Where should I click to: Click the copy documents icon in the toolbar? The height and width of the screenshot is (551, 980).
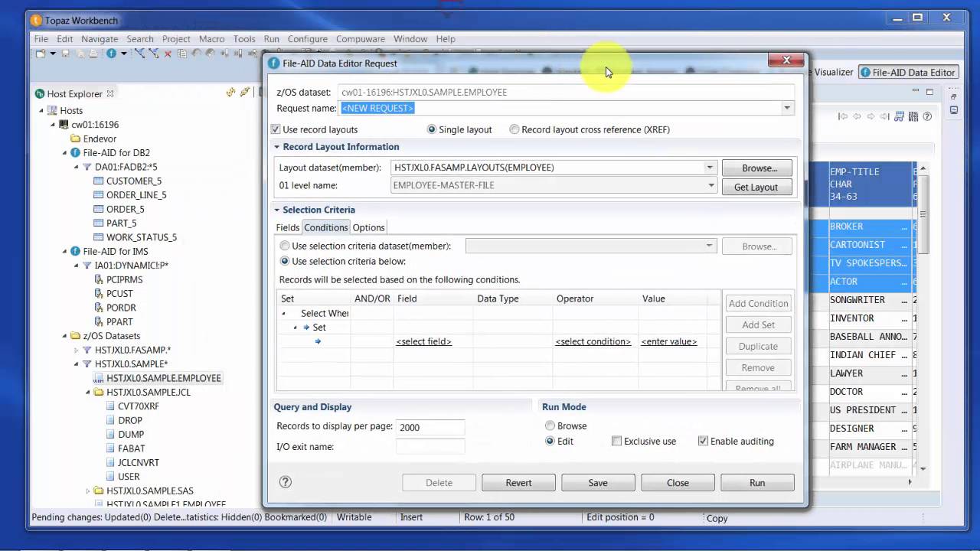coord(182,54)
